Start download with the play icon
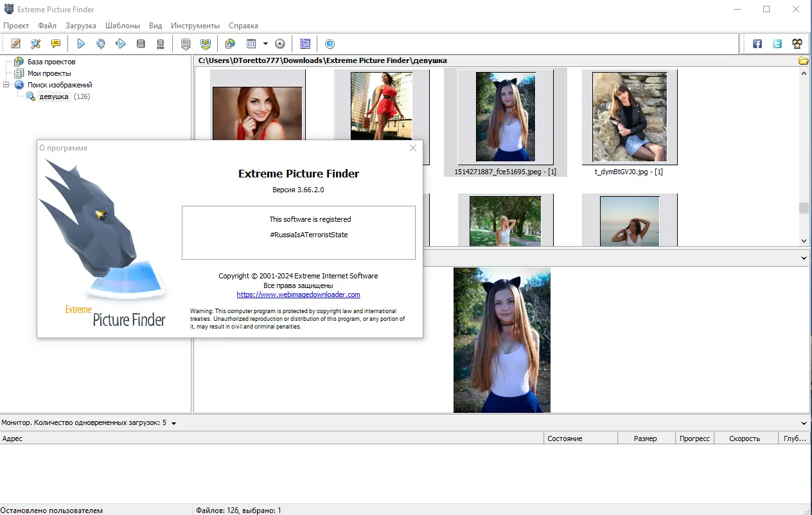Viewport: 812px width, 515px height. click(x=81, y=44)
